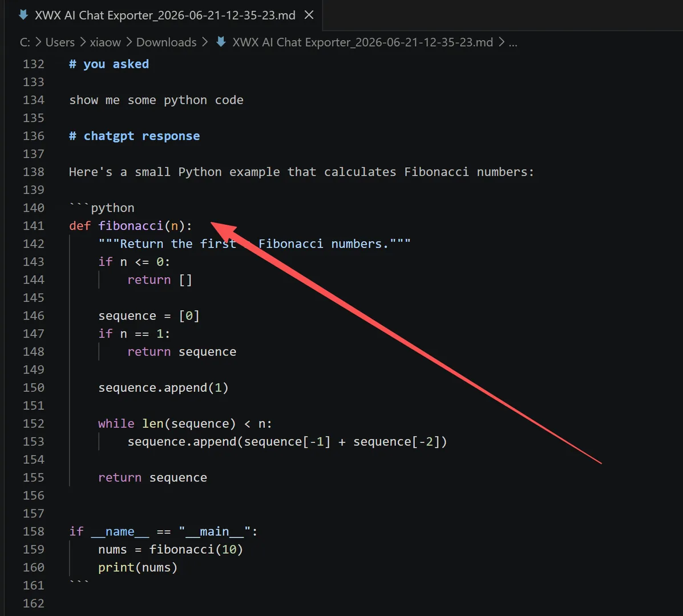Click the 'if __name__ == "__main__":' line
This screenshot has height=616, width=683.
pyautogui.click(x=163, y=532)
